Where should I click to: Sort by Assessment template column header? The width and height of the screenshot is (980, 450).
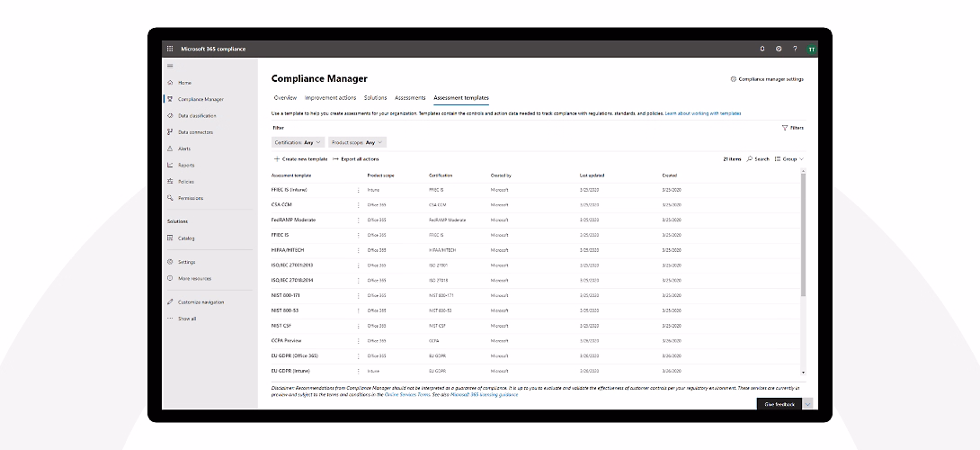point(291,175)
